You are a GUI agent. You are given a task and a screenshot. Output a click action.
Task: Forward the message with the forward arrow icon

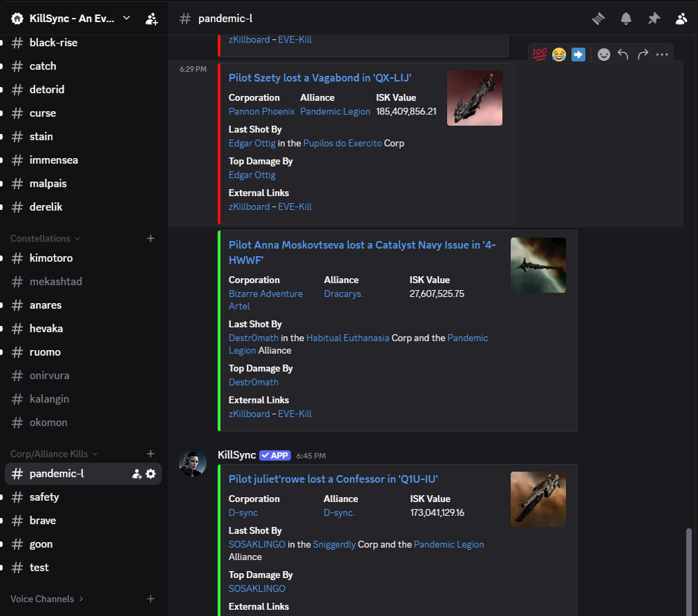(x=641, y=54)
